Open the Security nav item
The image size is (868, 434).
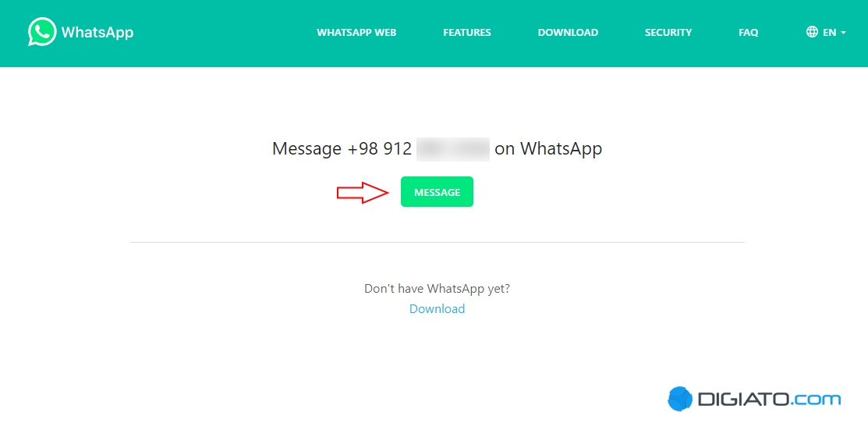668,33
